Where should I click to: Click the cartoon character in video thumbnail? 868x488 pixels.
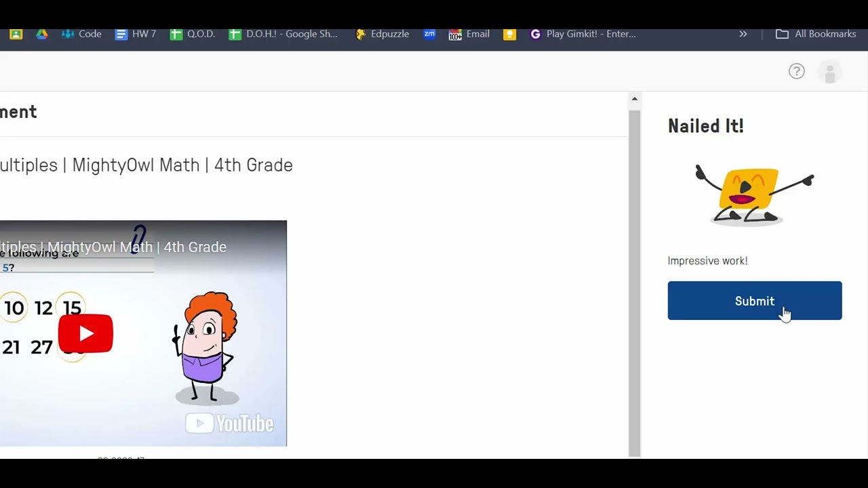[207, 348]
